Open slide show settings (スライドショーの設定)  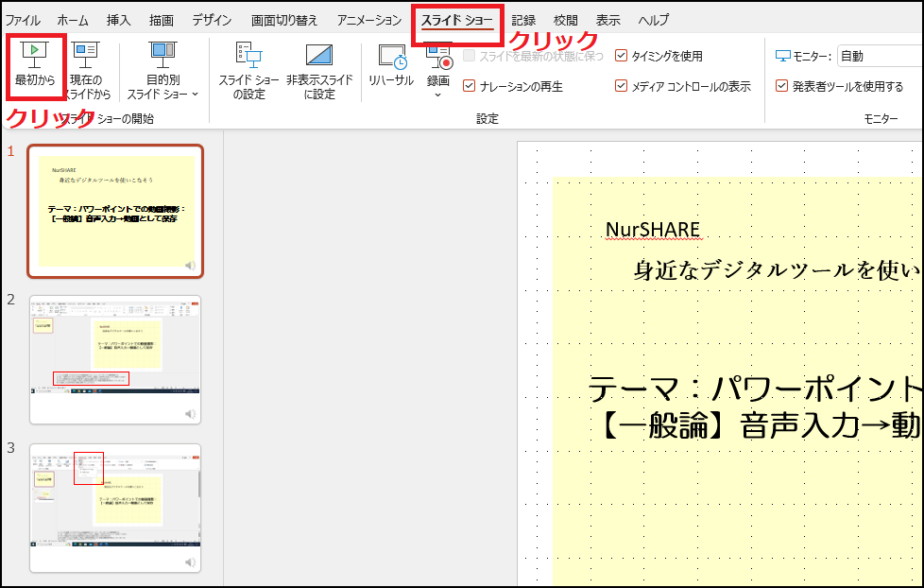point(248,70)
